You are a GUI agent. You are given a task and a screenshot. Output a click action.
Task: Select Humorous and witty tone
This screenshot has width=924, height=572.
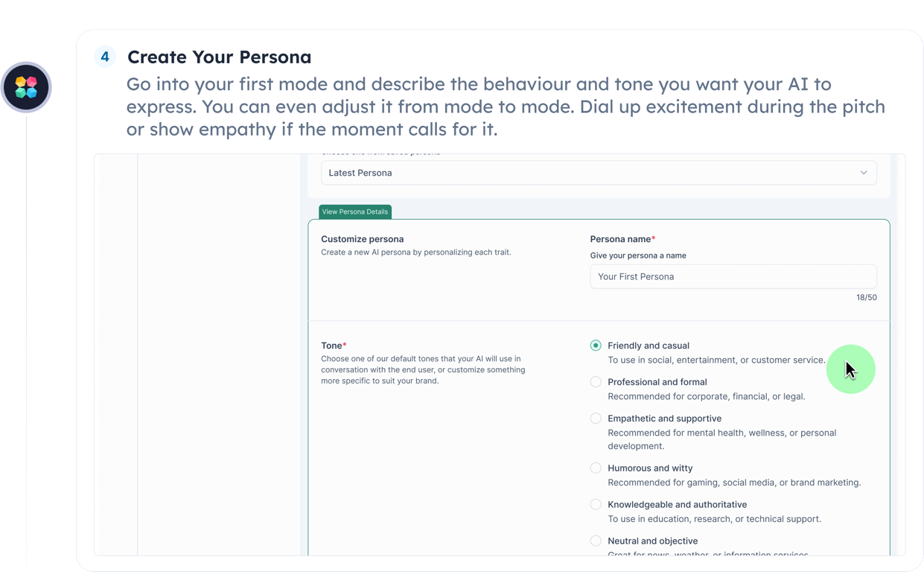[x=596, y=468]
